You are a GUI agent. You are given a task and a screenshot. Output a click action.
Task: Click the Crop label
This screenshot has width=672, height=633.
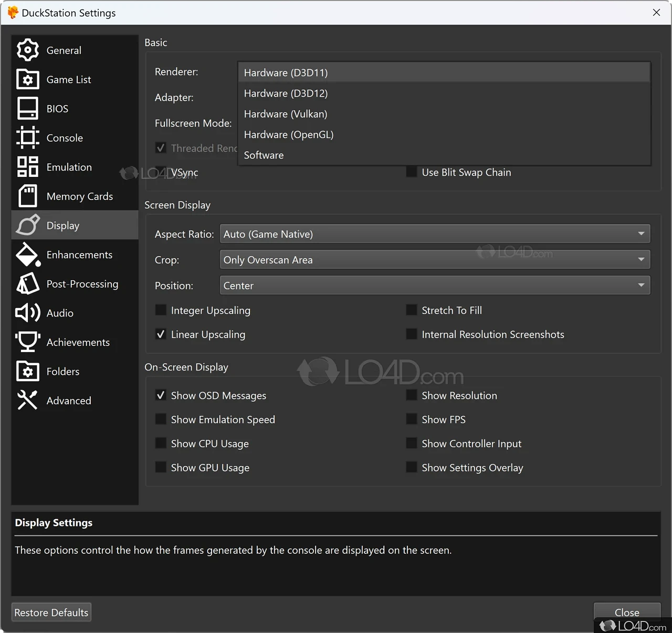pos(167,260)
